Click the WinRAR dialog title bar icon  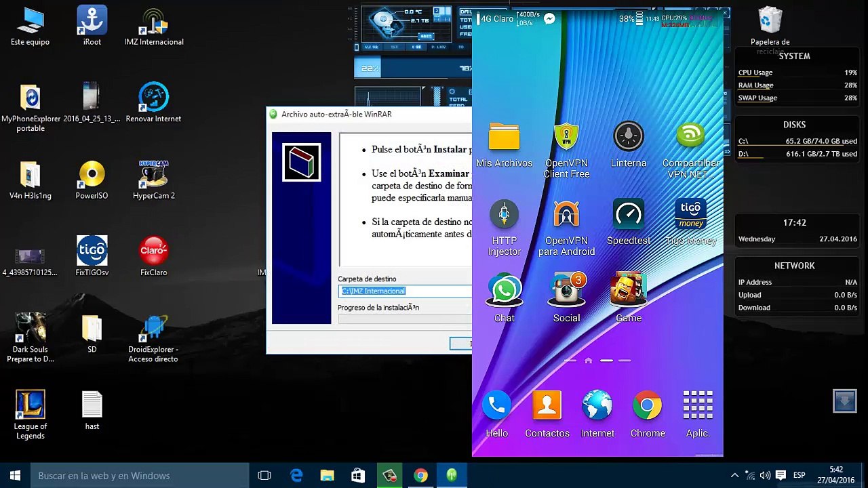[273, 114]
